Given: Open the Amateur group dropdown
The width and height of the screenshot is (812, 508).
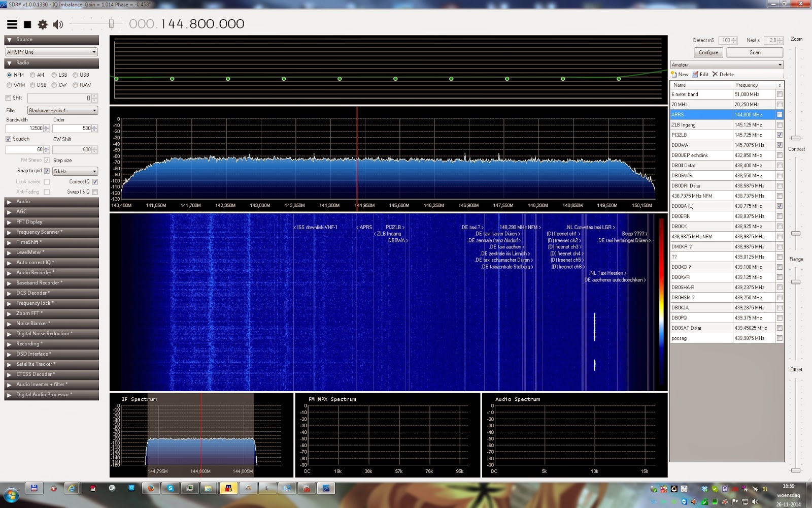Looking at the screenshot, I should [x=727, y=65].
